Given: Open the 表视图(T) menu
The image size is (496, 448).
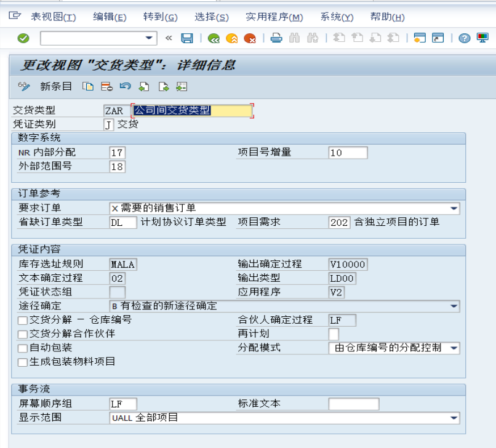Looking at the screenshot, I should coord(54,17).
